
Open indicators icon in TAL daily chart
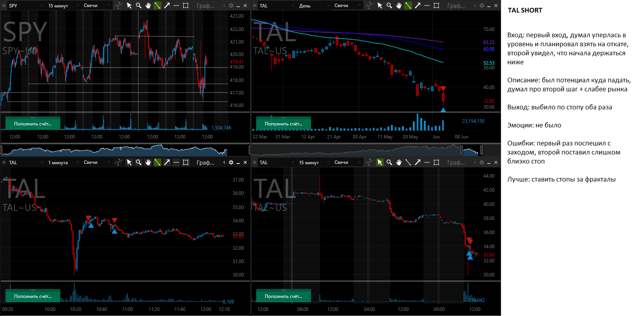pyautogui.click(x=369, y=5)
